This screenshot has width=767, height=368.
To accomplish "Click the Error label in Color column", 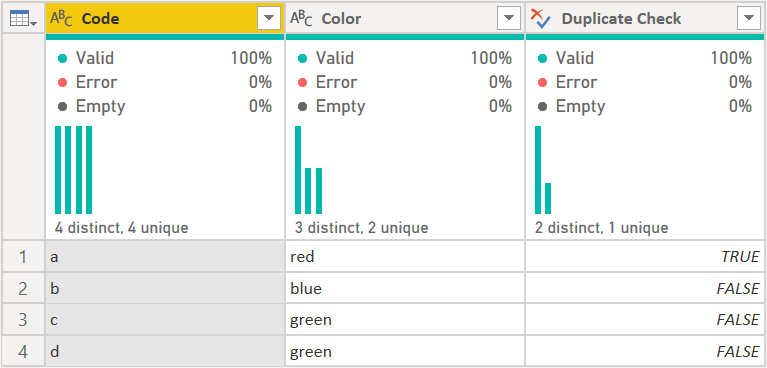I will [337, 82].
